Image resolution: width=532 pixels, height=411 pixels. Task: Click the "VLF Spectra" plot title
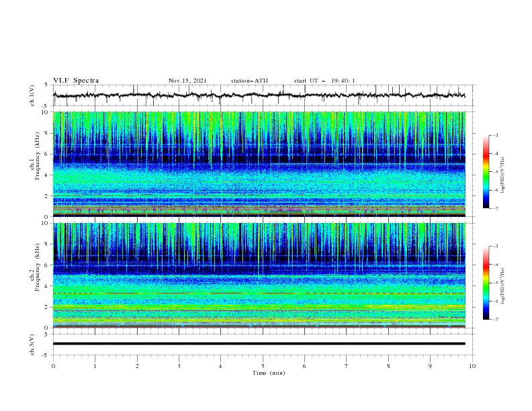tap(76, 81)
